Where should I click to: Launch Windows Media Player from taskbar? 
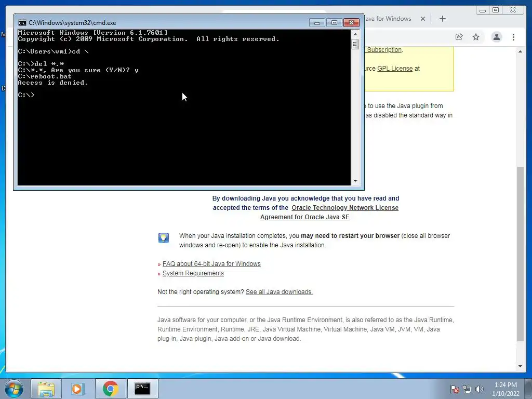pos(78,389)
